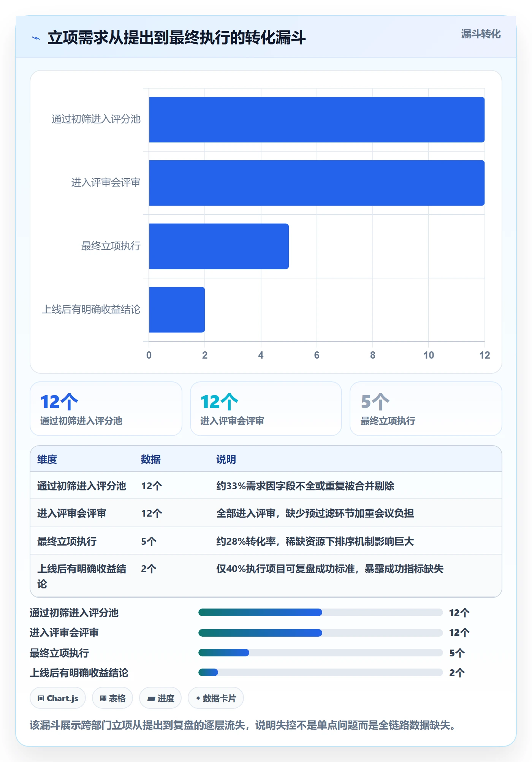Viewport: 532px width, 762px height.
Task: Click table cell 约28%转化率，稀缺资源下排序机制影响巨大
Action: (315, 541)
